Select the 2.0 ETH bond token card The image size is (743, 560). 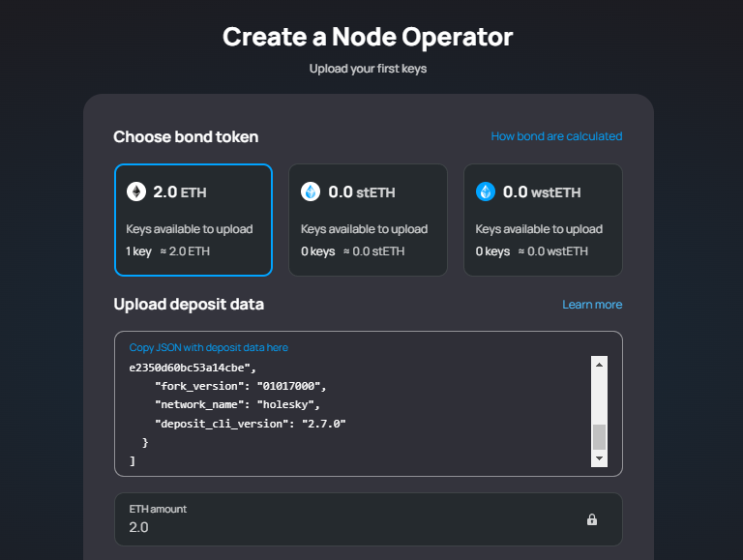click(x=193, y=220)
